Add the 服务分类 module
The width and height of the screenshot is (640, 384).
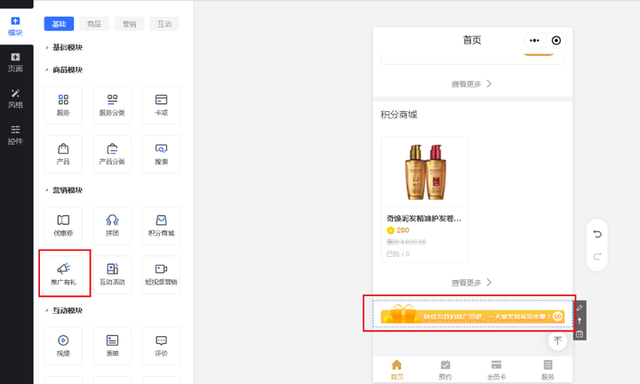click(112, 105)
